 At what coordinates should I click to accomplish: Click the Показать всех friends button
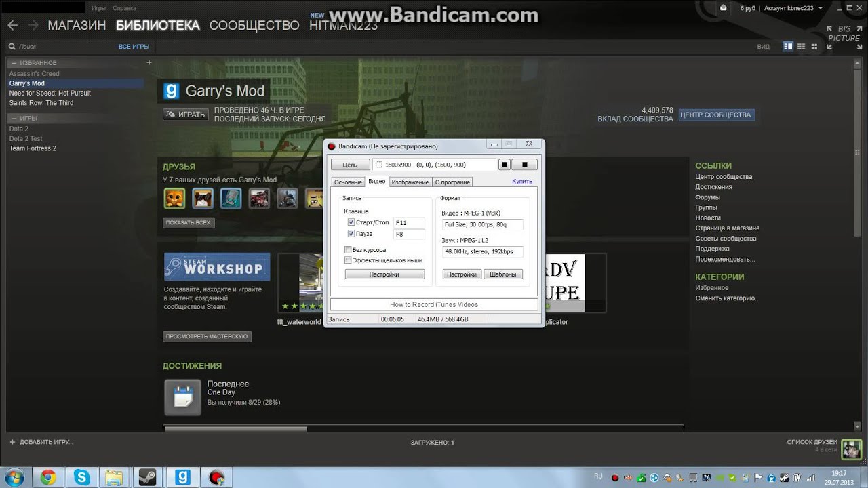point(189,222)
